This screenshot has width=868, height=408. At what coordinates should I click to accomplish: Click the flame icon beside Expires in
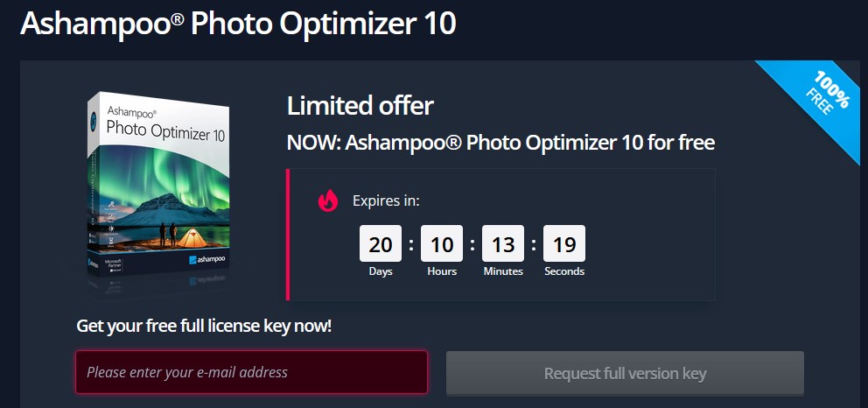(x=328, y=201)
